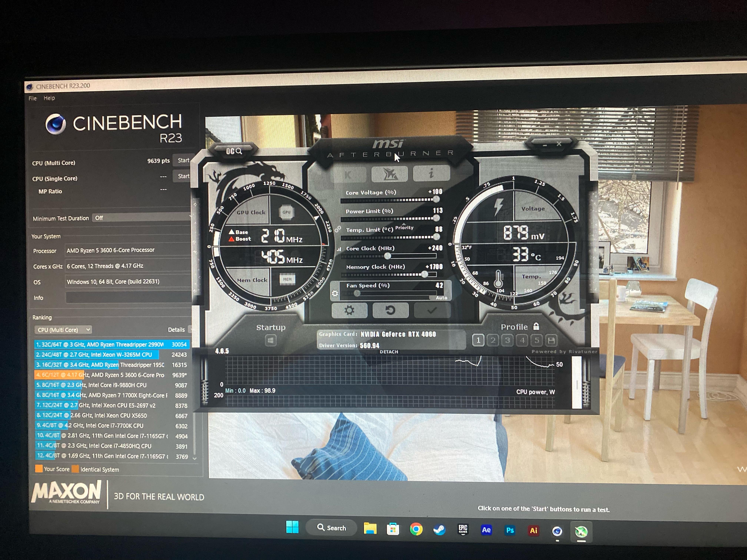Toggle Afterburner Startup with Windows button
The image size is (747, 560).
click(x=270, y=340)
